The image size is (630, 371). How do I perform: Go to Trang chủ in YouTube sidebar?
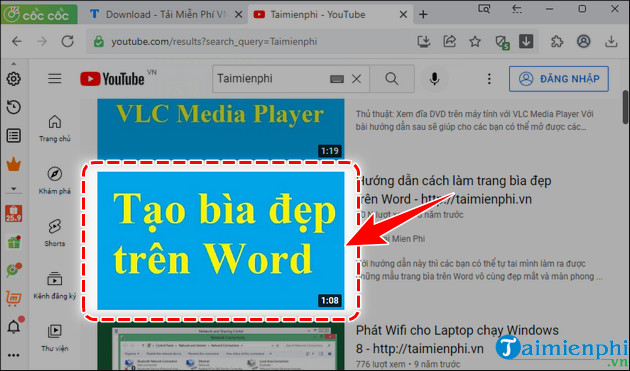click(x=55, y=129)
